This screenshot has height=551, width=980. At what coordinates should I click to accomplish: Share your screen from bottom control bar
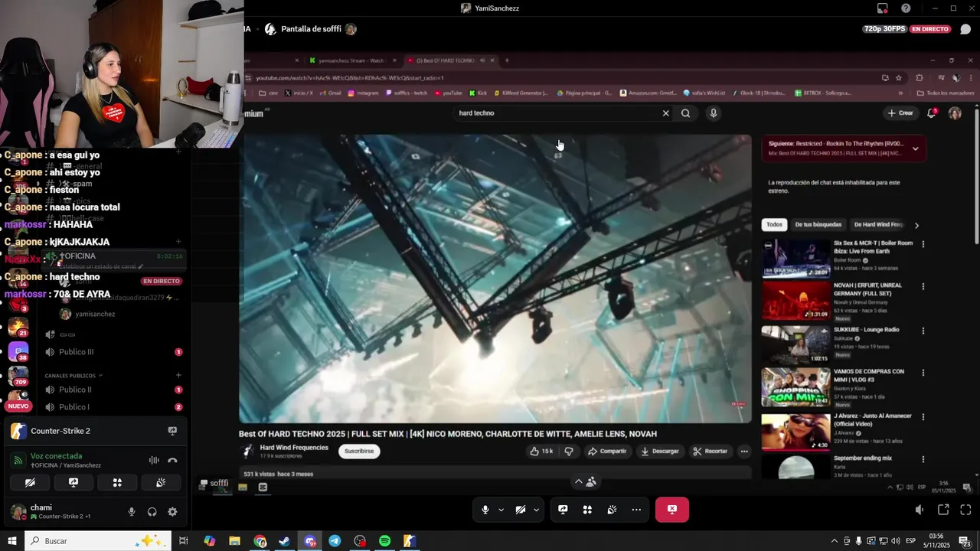[563, 510]
